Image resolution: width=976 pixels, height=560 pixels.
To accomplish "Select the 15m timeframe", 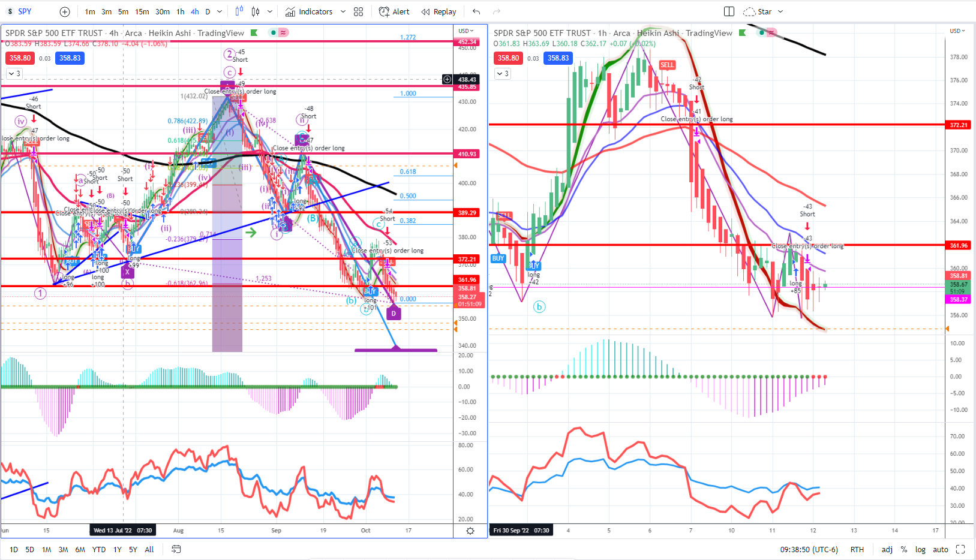I will pyautogui.click(x=142, y=11).
